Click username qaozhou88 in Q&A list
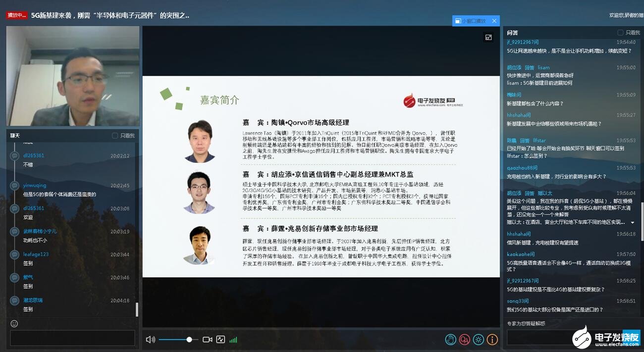The width and height of the screenshot is (644, 352). [522, 168]
